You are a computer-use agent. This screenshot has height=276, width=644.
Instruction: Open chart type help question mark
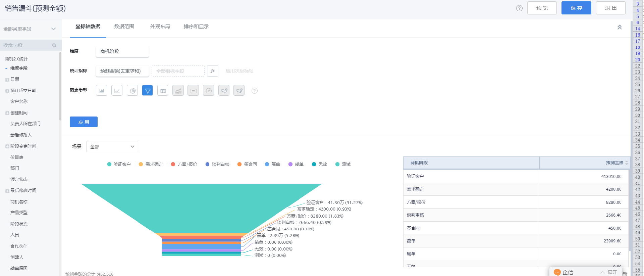tap(255, 91)
